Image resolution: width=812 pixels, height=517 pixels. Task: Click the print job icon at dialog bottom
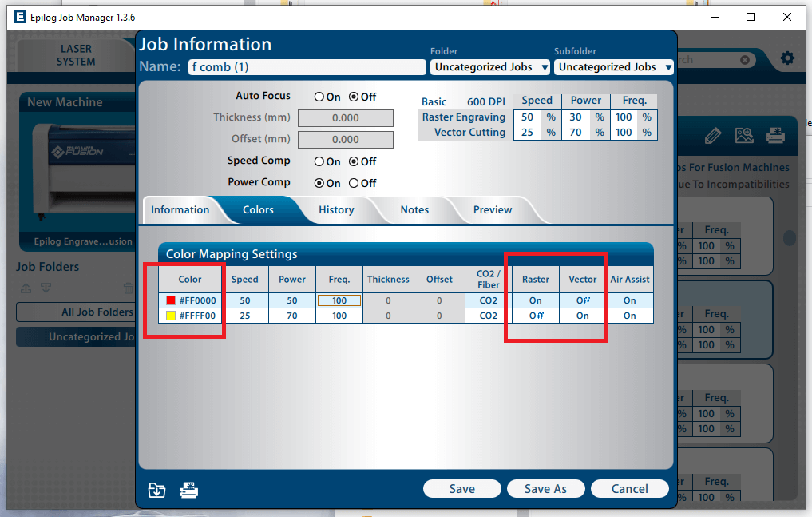coord(188,490)
